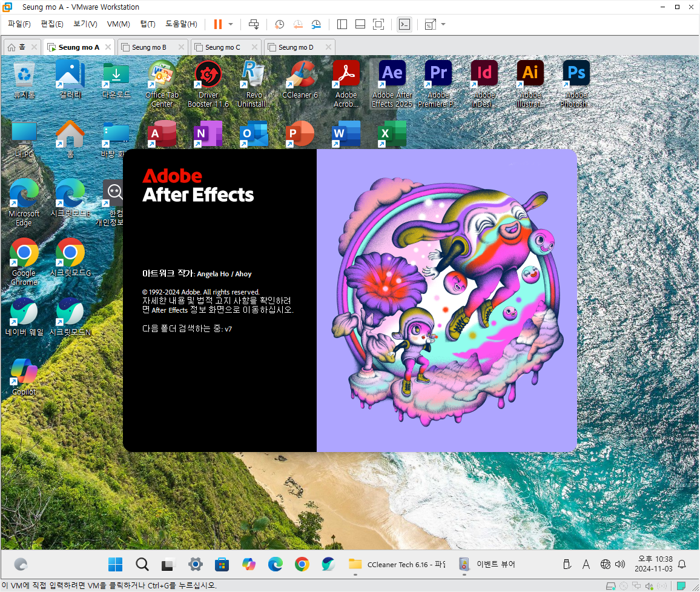Select the Microsoft Edge desktop icon
The height and width of the screenshot is (592, 700).
24,202
